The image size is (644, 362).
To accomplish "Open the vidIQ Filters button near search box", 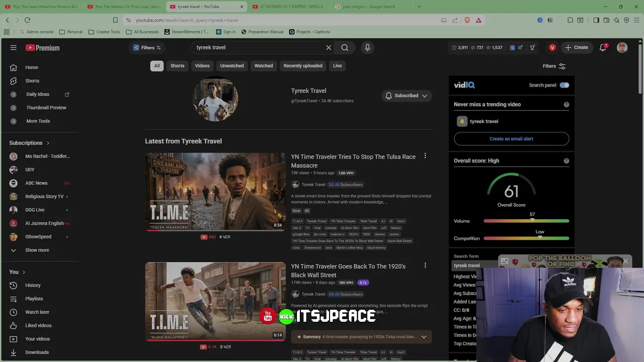I will pos(147,48).
